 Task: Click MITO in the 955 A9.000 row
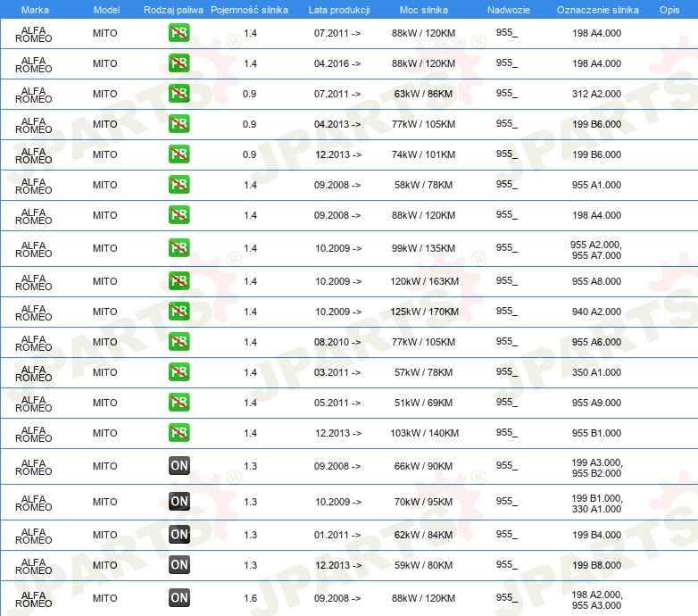pyautogui.click(x=104, y=403)
